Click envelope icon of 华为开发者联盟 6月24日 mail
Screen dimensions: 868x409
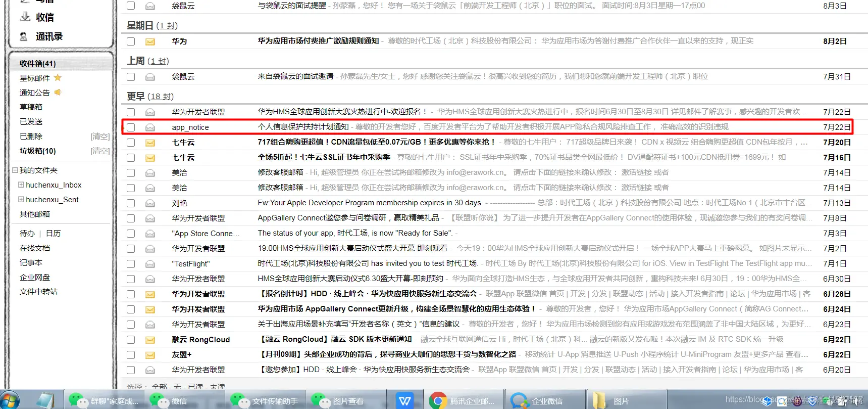(150, 309)
